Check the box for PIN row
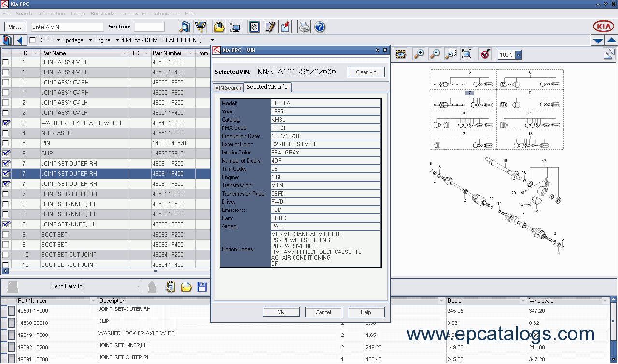Screen dimensions: 618x364 6,143
